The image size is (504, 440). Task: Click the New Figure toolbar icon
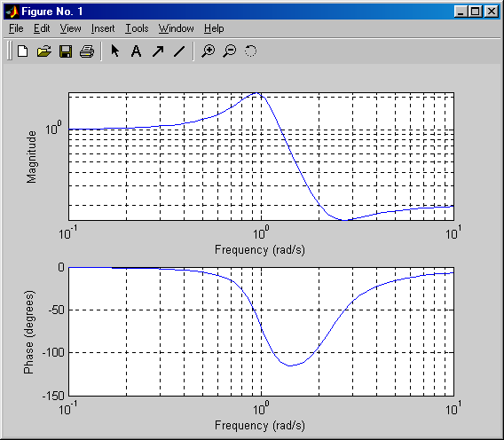(22, 51)
